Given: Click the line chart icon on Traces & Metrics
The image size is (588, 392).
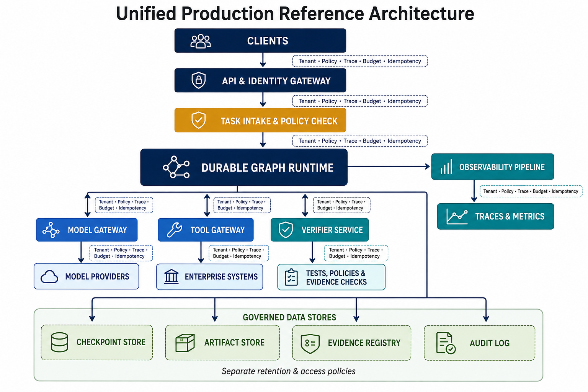Looking at the screenshot, I should click(x=457, y=217).
